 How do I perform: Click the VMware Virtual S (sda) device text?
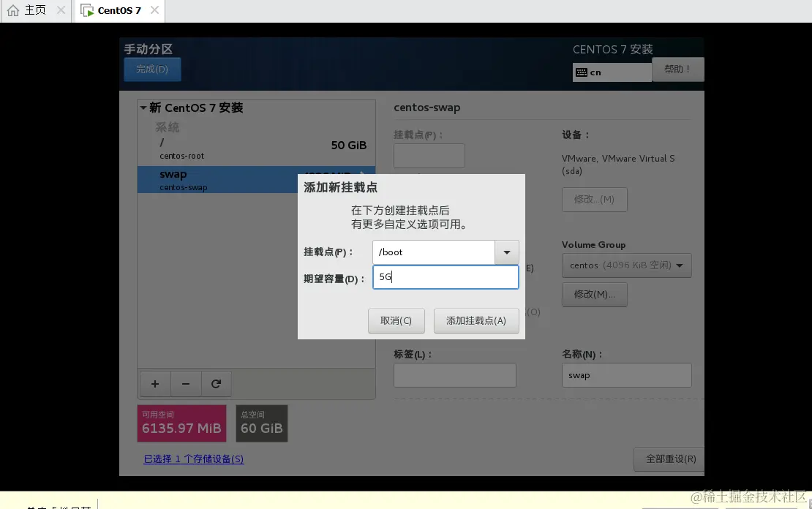click(x=618, y=165)
